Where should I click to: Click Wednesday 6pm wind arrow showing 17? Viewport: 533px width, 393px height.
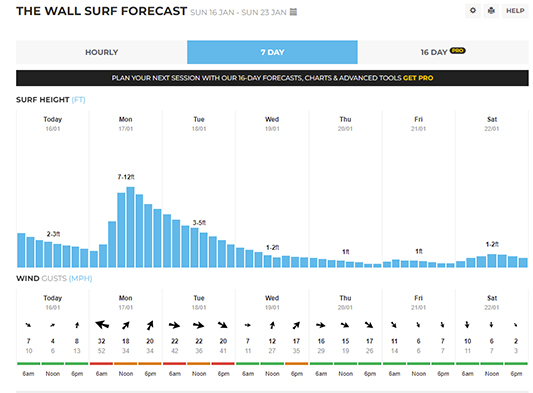[296, 325]
